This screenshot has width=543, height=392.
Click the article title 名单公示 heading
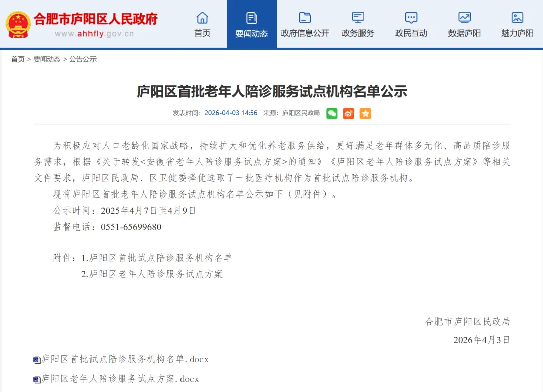pyautogui.click(x=272, y=92)
